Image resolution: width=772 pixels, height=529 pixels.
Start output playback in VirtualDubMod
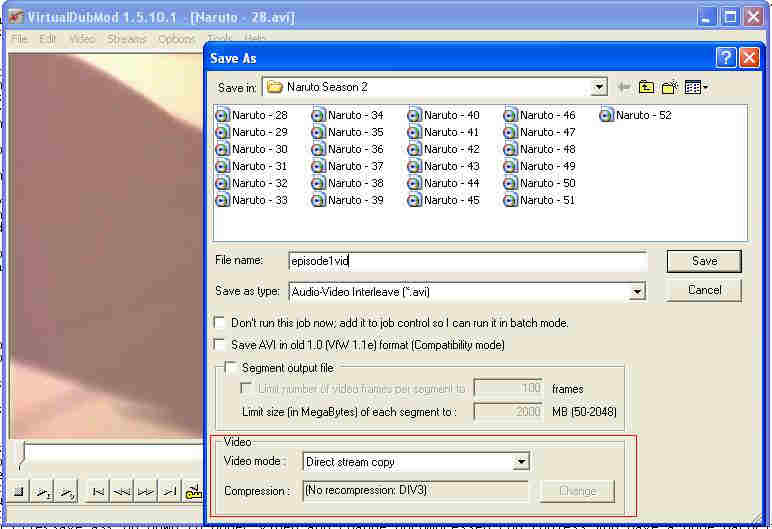[x=66, y=492]
